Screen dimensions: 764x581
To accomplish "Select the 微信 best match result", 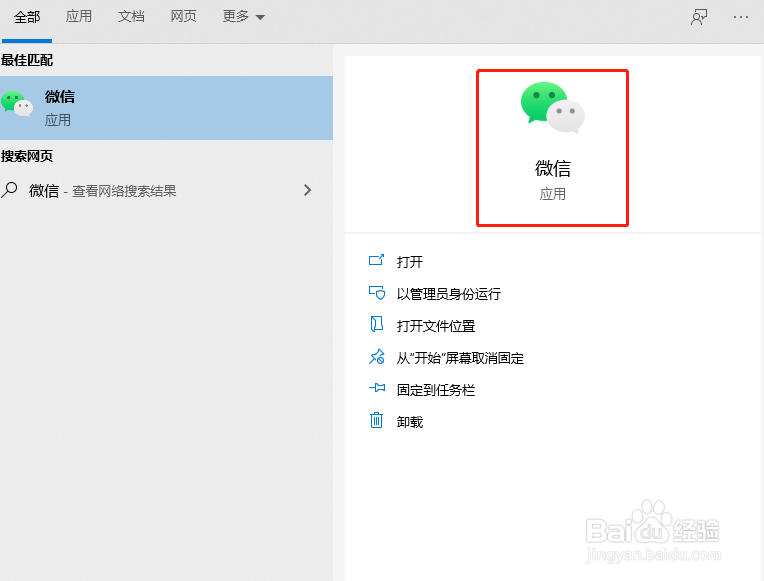I will [166, 108].
